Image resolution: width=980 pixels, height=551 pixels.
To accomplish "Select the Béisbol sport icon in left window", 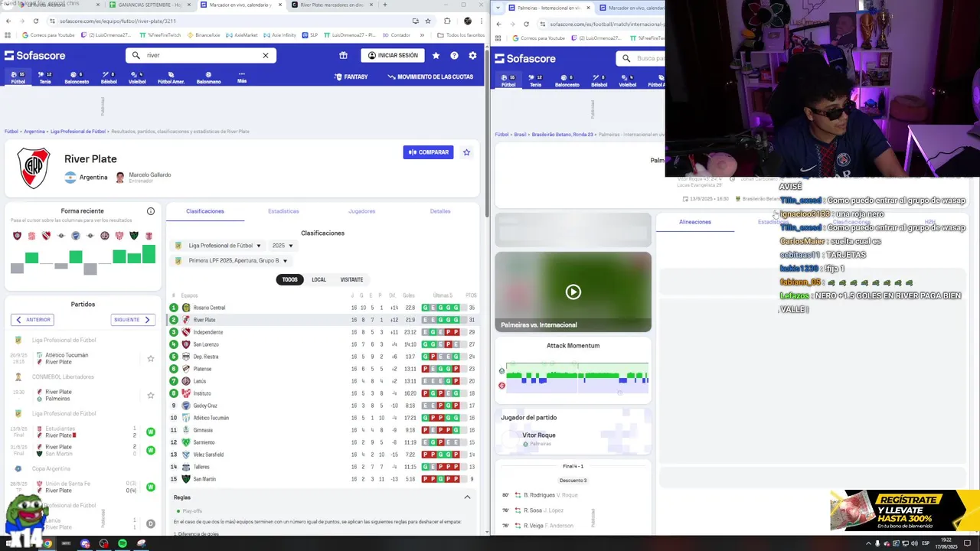I will point(109,77).
